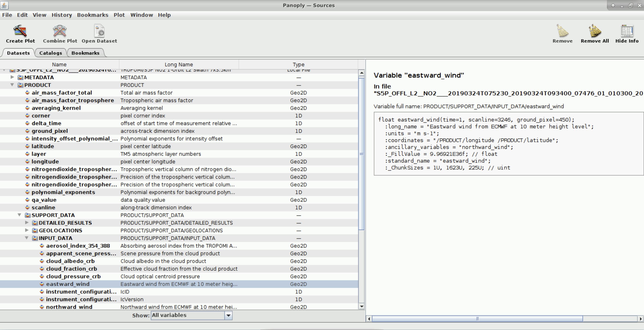Sort by the Name column header
644x330 pixels.
pyautogui.click(x=59, y=64)
